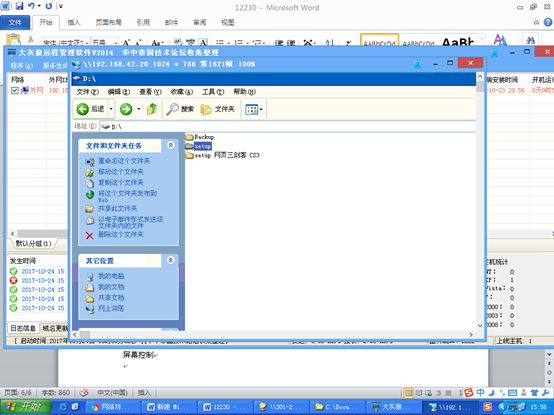Click the Sogou IME 中 language icon
The image size is (554, 415).
481,392
